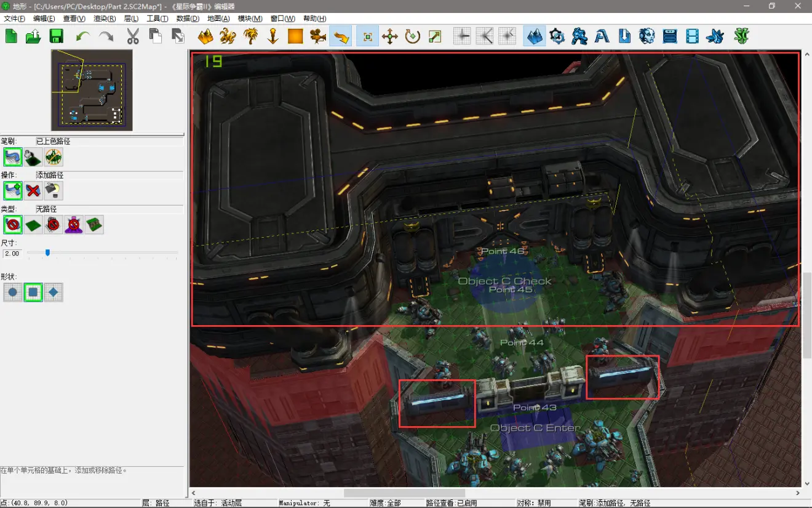Select the Pathing layer arrow icon
The width and height of the screenshot is (812, 508).
pos(341,36)
